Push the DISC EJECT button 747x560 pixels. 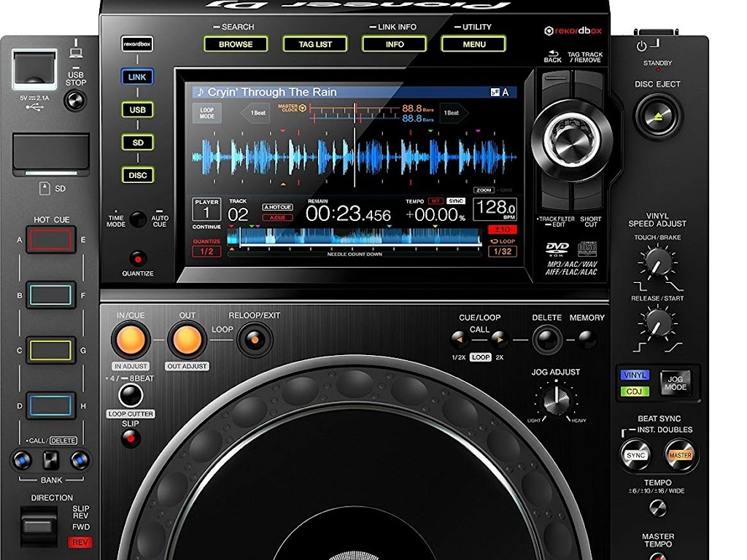pos(658,116)
